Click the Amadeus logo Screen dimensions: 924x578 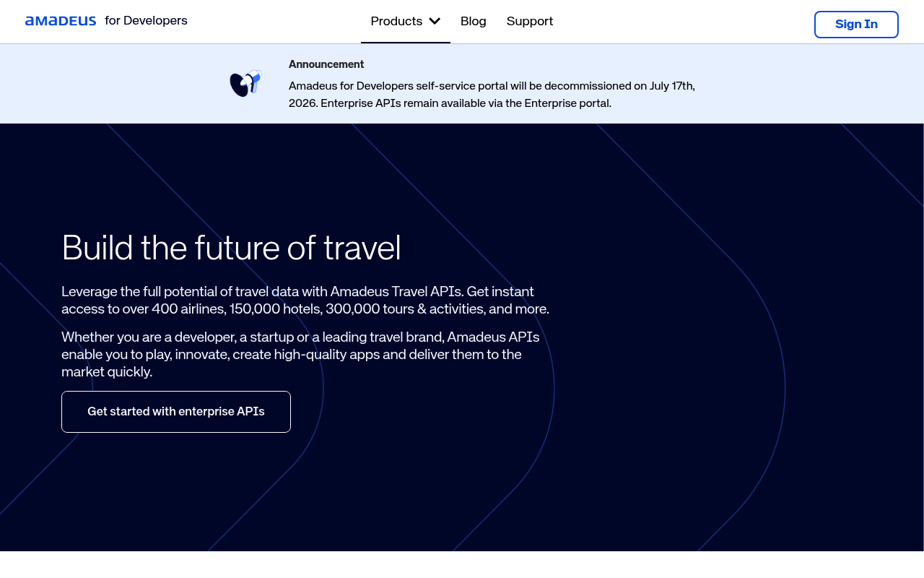(61, 21)
